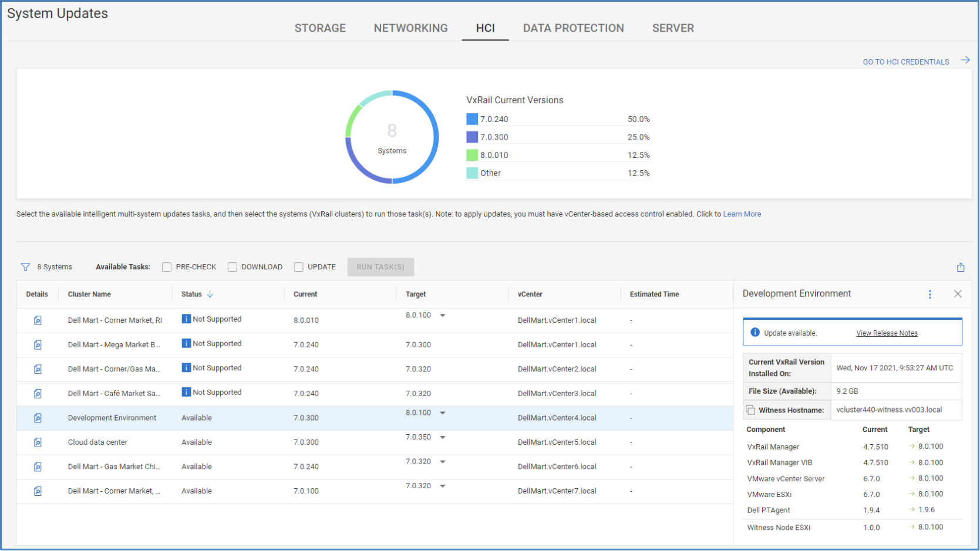Switch to the STORAGE tab
The height and width of the screenshot is (551, 980).
pyautogui.click(x=320, y=28)
